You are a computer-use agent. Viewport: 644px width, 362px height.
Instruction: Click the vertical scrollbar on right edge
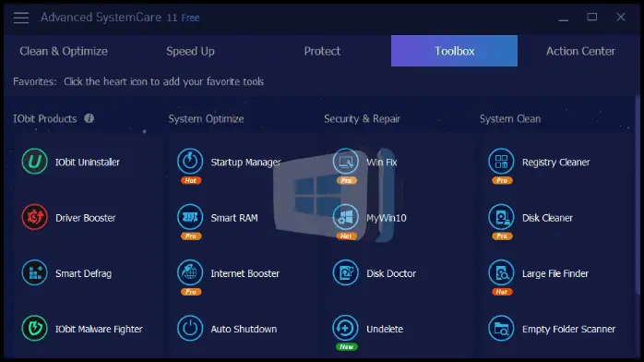tap(638, 195)
